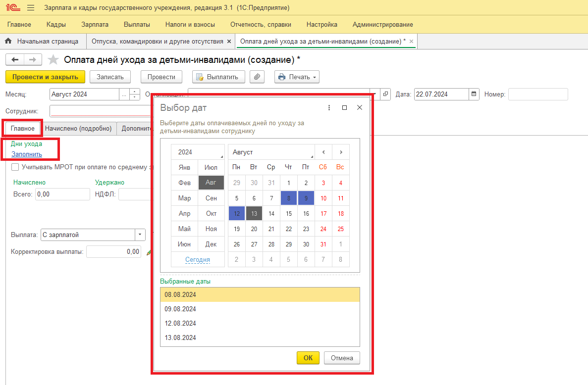The width and height of the screenshot is (588, 385).
Task: Go to next month in calendar
Action: click(x=341, y=152)
